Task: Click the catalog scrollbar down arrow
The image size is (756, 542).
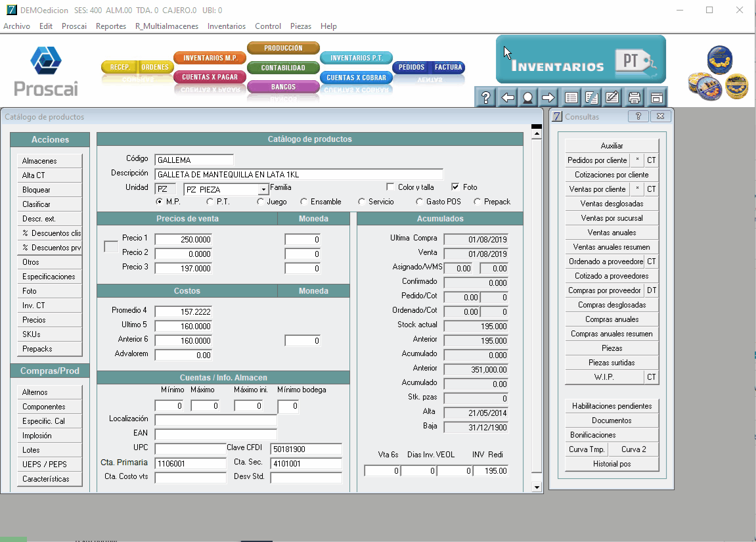Action: tap(537, 487)
